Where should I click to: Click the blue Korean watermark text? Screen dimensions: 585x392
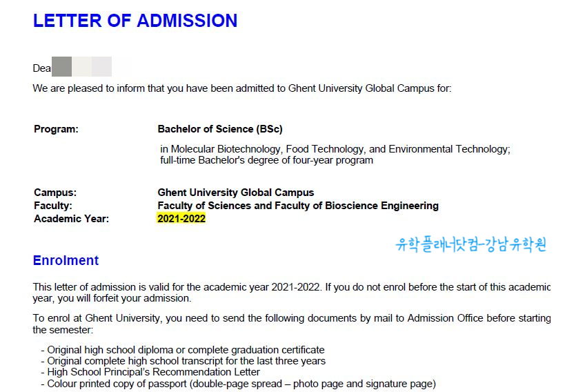pyautogui.click(x=471, y=245)
